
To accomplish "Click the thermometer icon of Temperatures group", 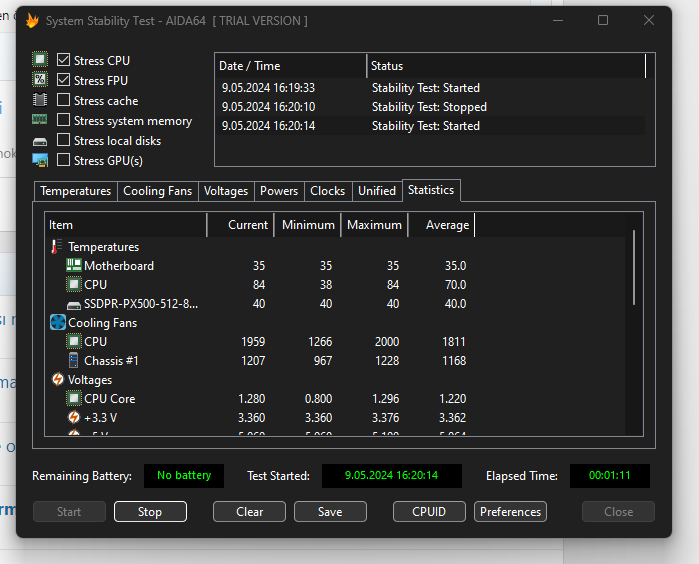I will pos(56,247).
